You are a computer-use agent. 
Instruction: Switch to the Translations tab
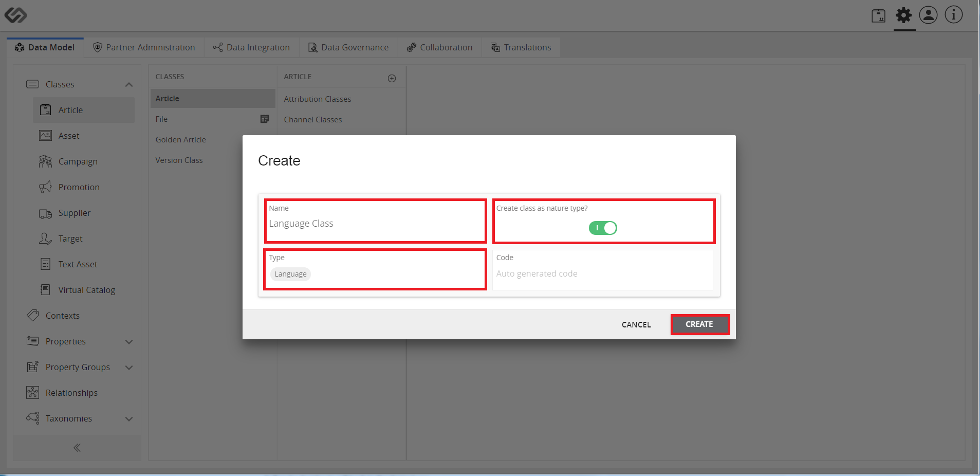[x=521, y=47]
